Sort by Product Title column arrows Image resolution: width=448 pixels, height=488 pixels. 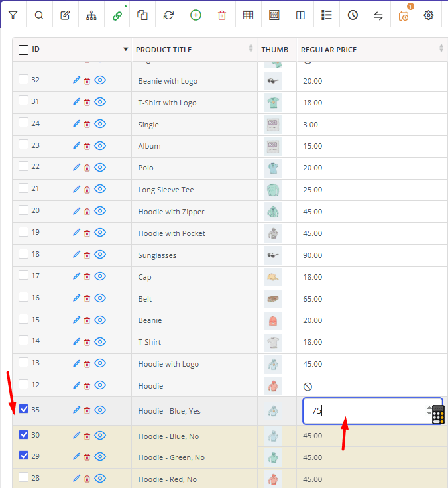[x=251, y=48]
